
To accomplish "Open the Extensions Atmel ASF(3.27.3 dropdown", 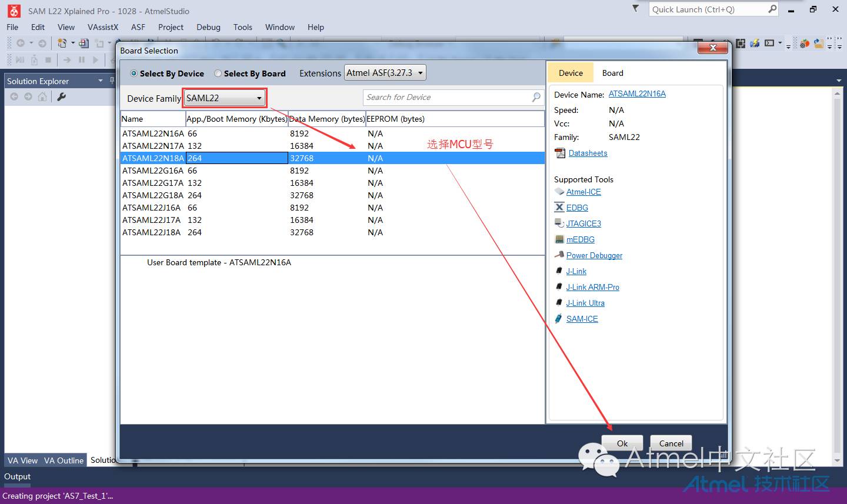I will 385,73.
